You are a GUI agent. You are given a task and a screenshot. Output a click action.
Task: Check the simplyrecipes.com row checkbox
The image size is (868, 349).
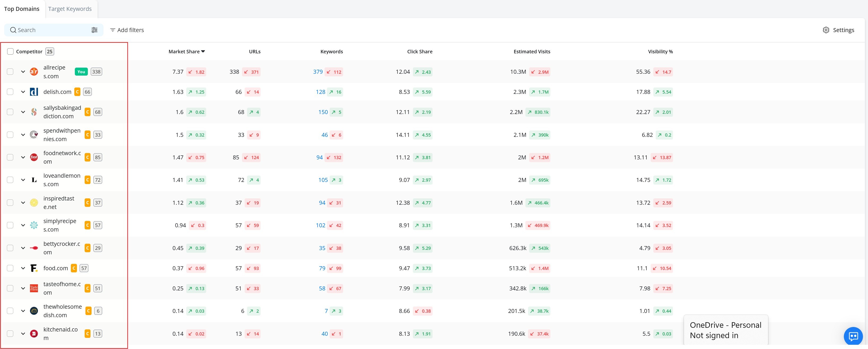(x=10, y=225)
